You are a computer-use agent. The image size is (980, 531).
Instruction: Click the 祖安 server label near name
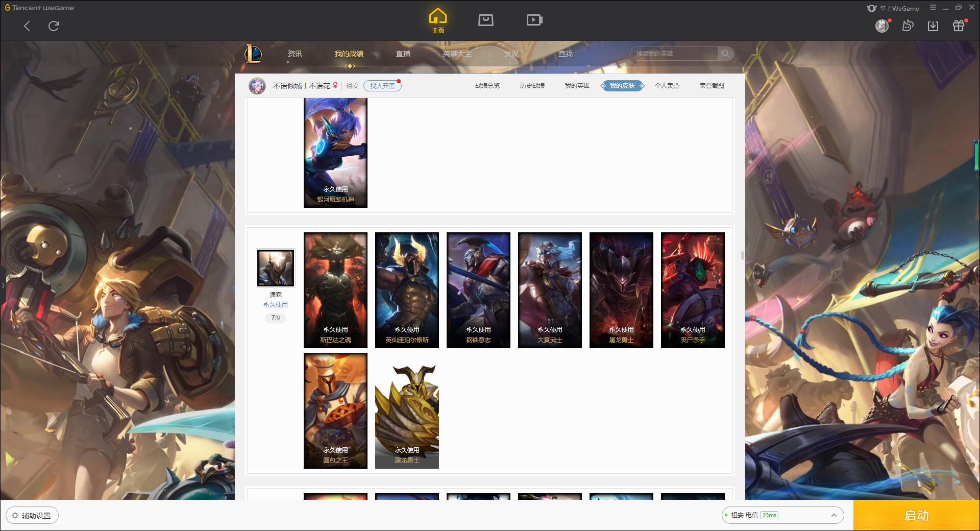point(352,86)
